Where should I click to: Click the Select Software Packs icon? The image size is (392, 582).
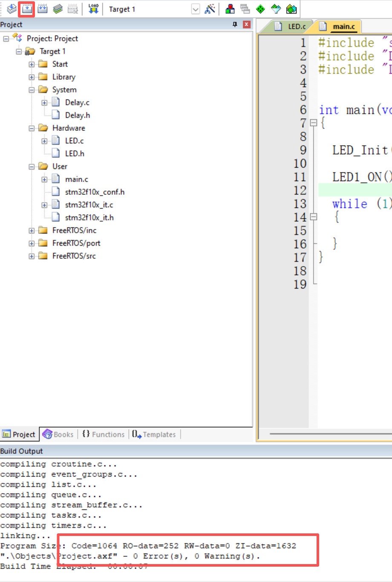[x=276, y=9]
